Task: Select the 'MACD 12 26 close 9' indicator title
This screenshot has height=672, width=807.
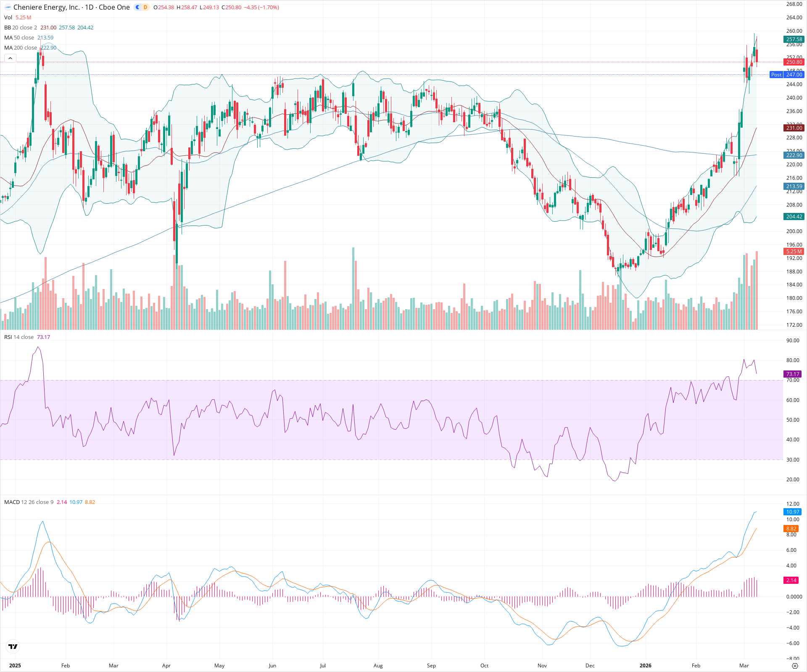Action: (x=26, y=501)
